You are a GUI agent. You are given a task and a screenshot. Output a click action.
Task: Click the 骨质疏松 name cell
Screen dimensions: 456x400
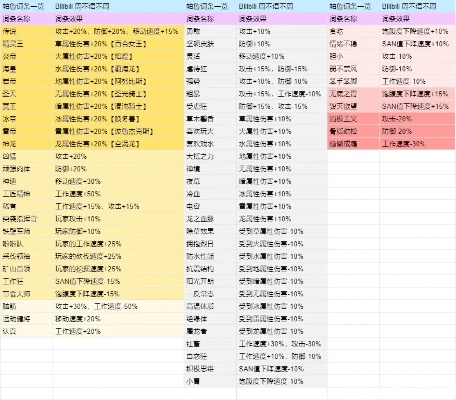tap(353, 131)
